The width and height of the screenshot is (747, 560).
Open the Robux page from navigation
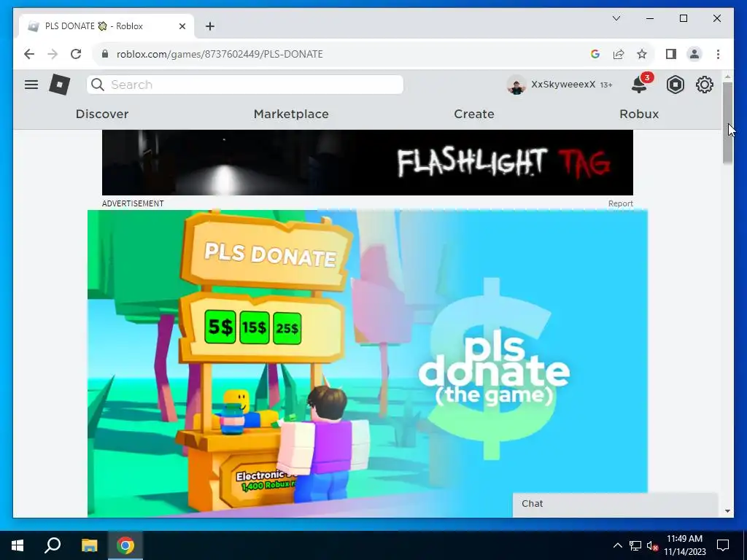pyautogui.click(x=639, y=114)
